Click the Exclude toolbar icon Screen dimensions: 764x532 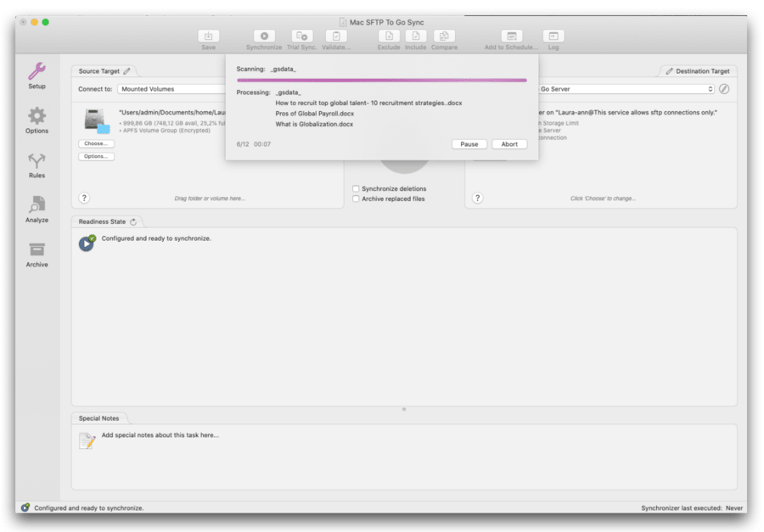pyautogui.click(x=388, y=36)
